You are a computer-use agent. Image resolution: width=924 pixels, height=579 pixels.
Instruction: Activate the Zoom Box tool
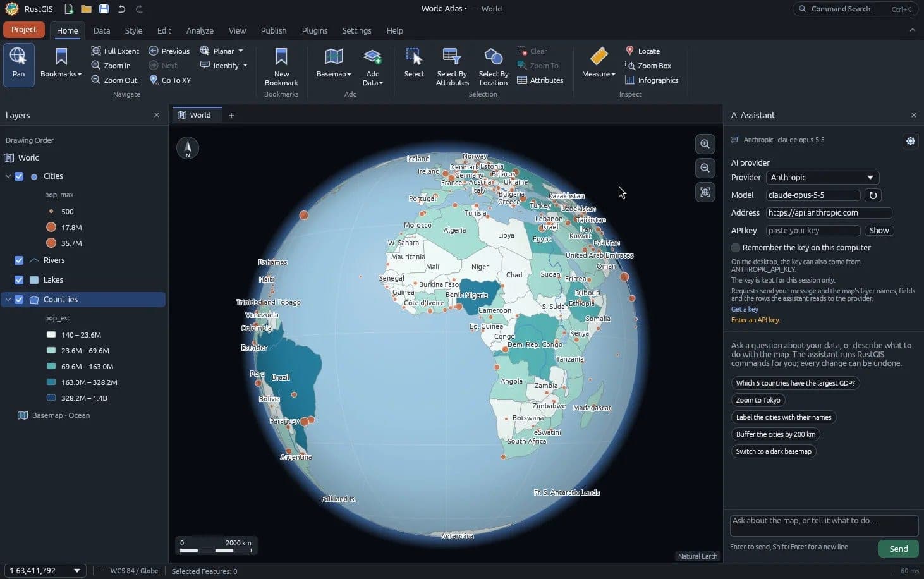point(648,65)
